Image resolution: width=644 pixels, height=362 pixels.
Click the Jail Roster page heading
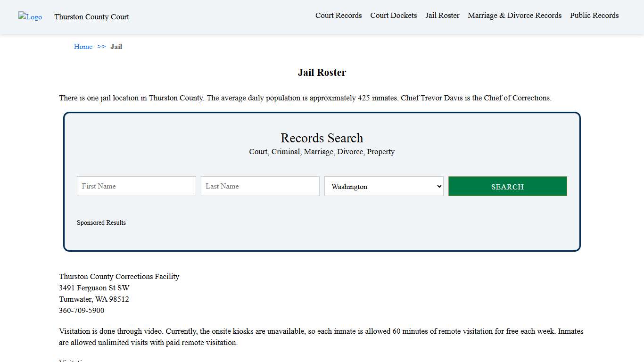pos(322,72)
